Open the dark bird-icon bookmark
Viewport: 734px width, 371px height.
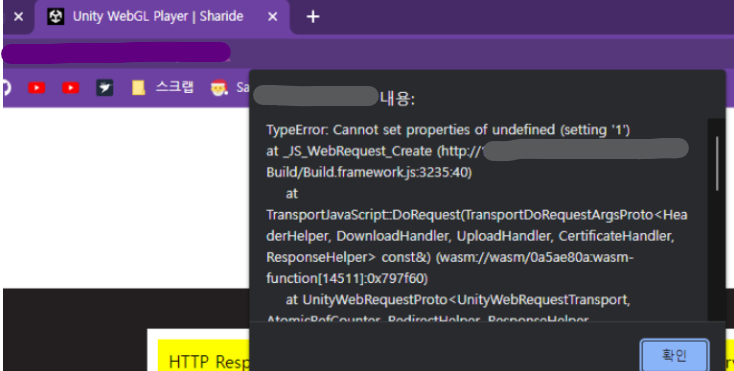point(105,87)
